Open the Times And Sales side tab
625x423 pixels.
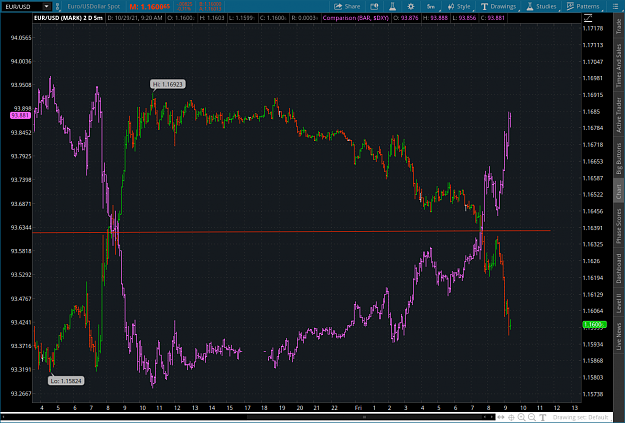(619, 66)
